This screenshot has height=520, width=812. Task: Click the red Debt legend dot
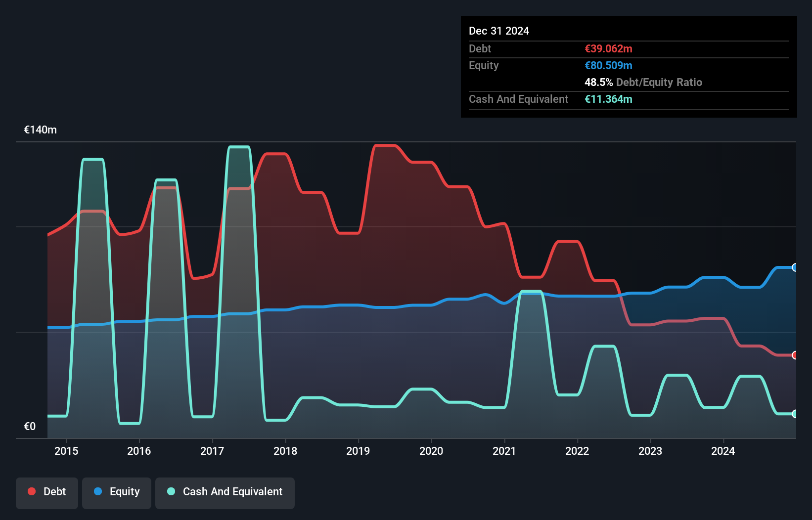click(x=32, y=491)
